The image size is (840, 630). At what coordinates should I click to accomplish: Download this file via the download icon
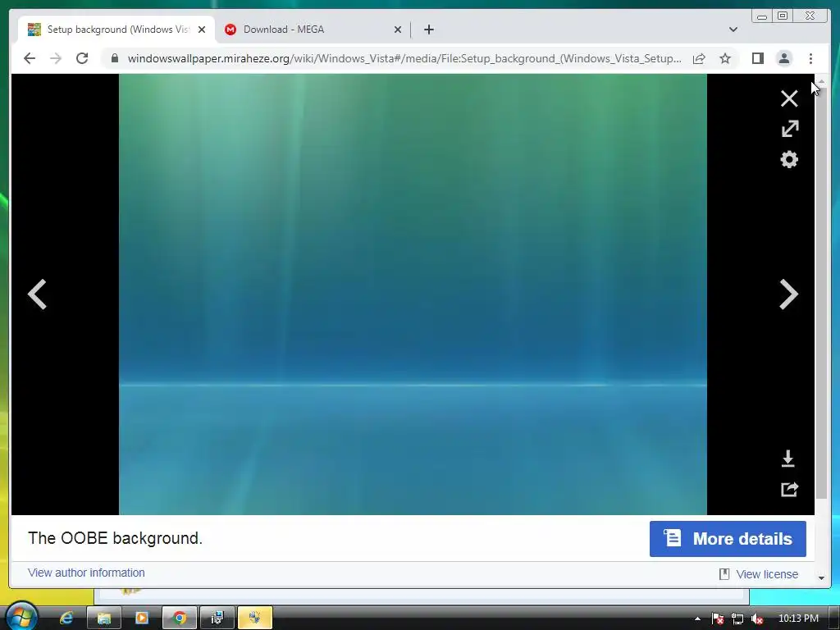point(788,459)
